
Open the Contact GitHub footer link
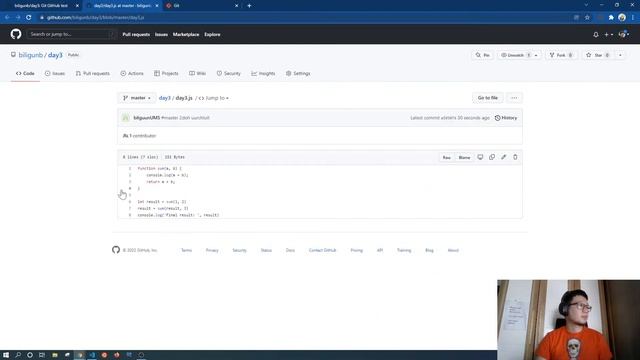tap(322, 250)
